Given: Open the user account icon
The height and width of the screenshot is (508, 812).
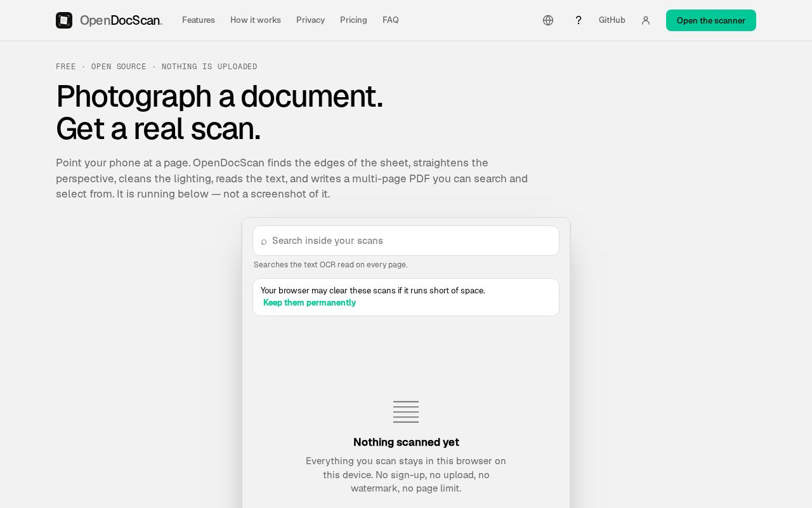Looking at the screenshot, I should [646, 20].
